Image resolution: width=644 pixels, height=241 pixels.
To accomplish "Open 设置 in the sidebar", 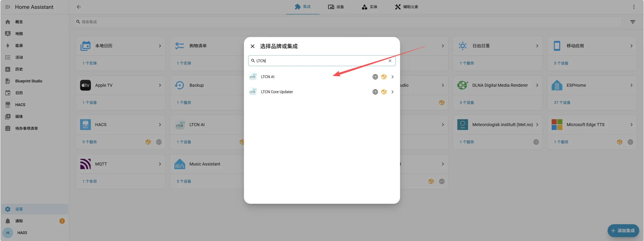I will coord(34,209).
